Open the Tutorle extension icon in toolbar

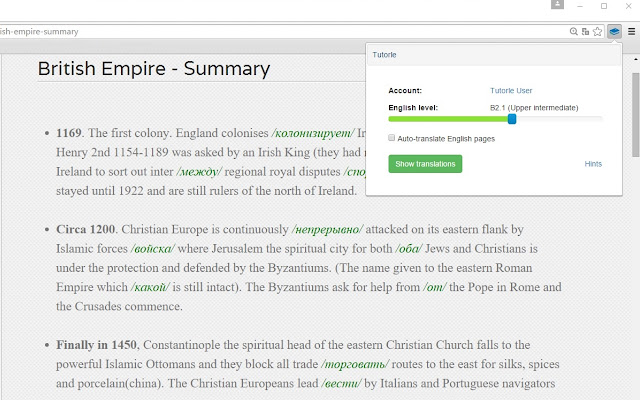coord(614,31)
